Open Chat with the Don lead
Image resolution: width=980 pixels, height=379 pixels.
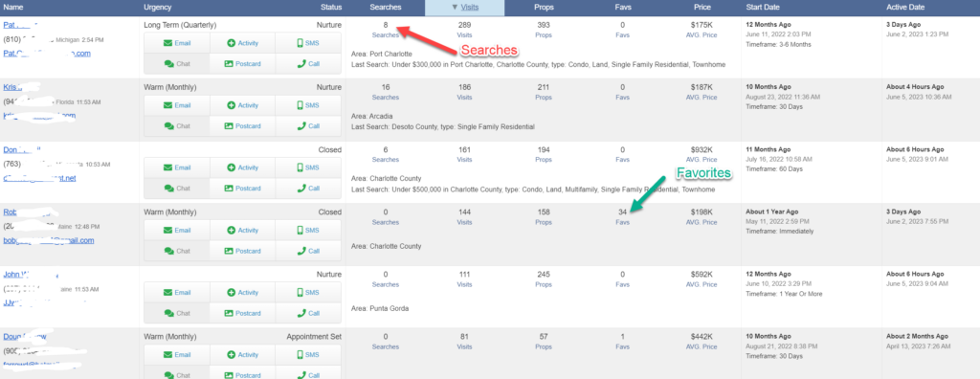[177, 189]
